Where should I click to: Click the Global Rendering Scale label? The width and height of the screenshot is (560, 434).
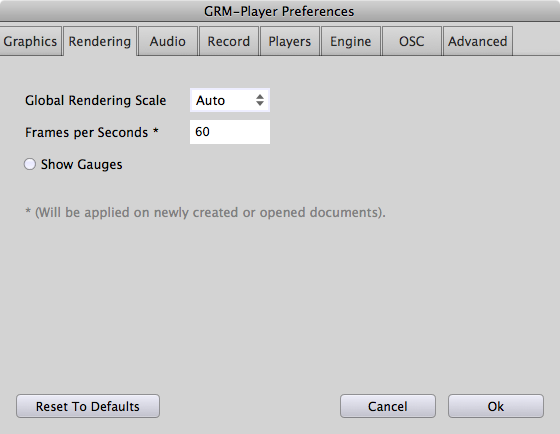coord(95,100)
